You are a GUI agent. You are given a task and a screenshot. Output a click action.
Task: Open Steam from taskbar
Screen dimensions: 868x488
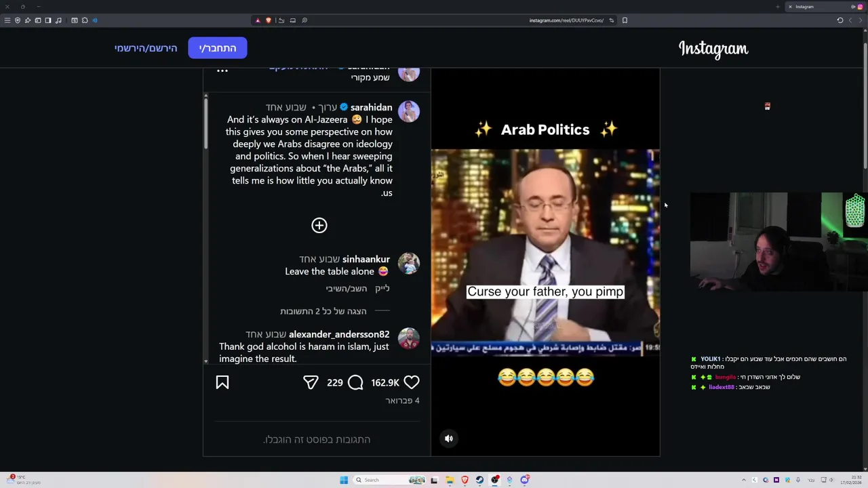pos(479,480)
